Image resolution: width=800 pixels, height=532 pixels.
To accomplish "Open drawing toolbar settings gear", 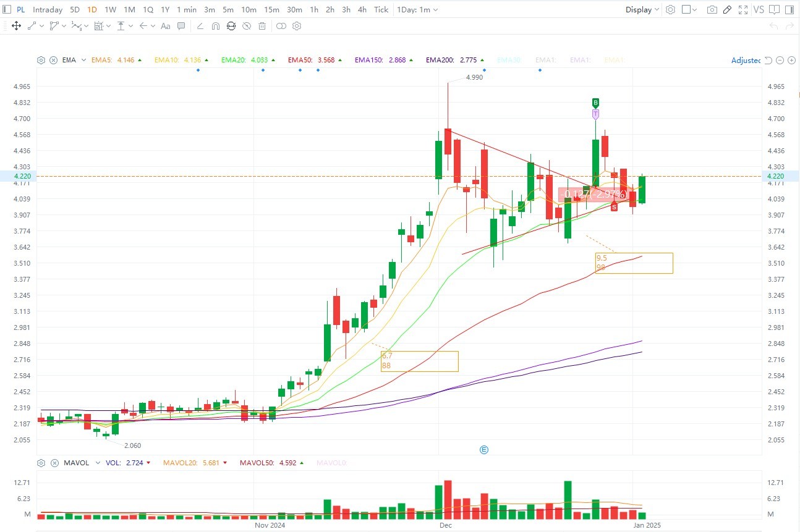I will (x=297, y=26).
